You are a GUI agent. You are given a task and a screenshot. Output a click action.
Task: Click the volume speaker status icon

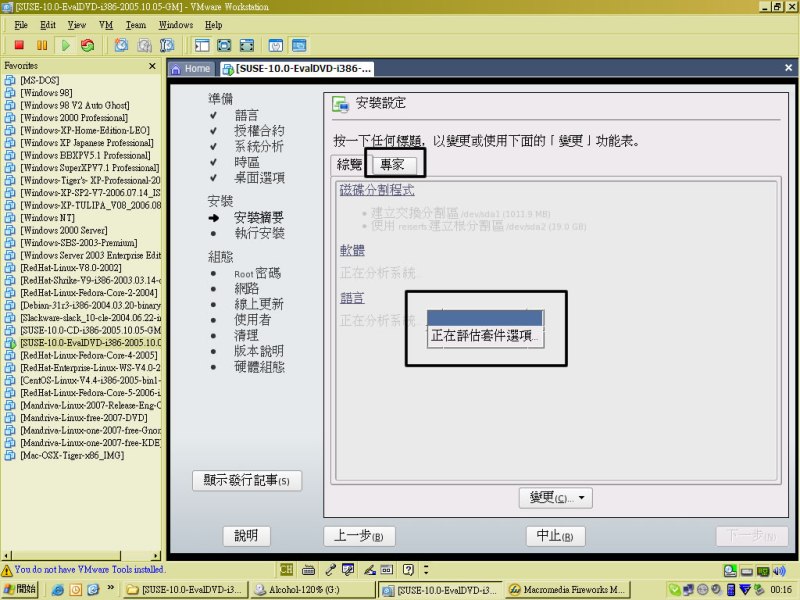pos(780,571)
